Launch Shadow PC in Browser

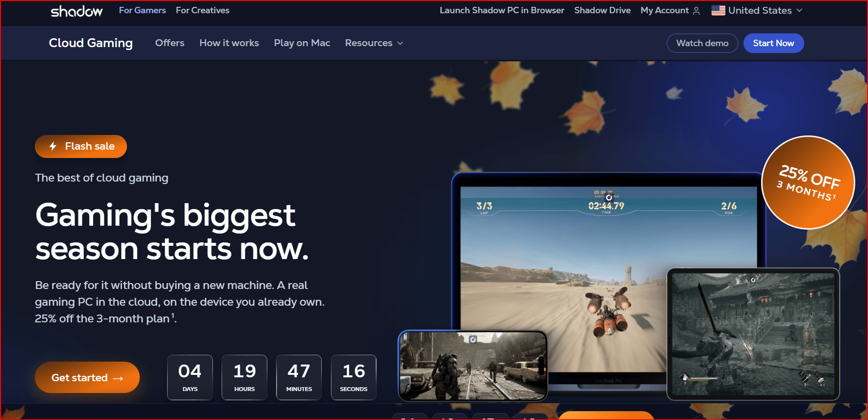point(502,10)
